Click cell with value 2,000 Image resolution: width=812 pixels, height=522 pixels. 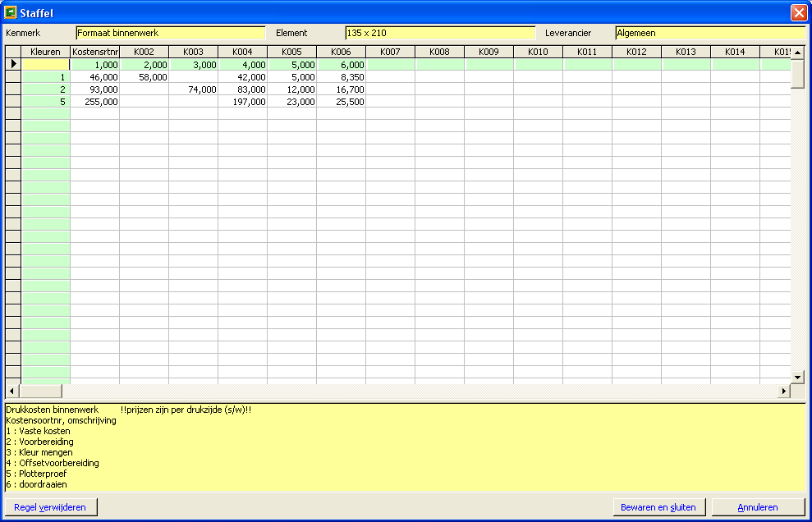tap(144, 65)
